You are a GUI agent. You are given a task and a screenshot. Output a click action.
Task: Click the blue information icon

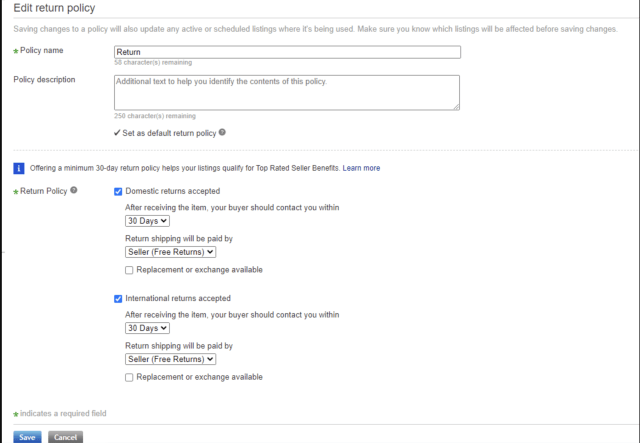18,168
